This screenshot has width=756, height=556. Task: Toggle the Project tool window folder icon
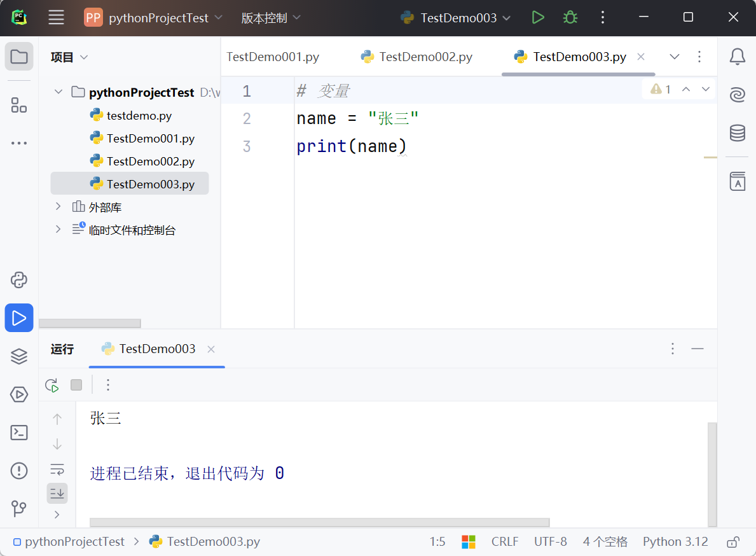tap(19, 57)
